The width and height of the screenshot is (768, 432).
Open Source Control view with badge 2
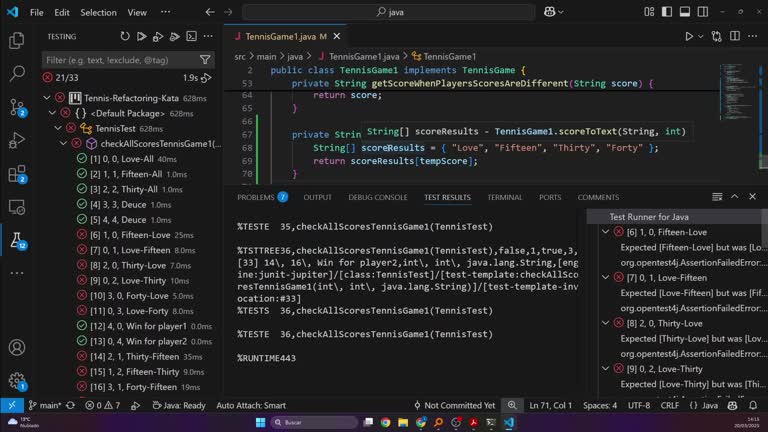[17, 107]
